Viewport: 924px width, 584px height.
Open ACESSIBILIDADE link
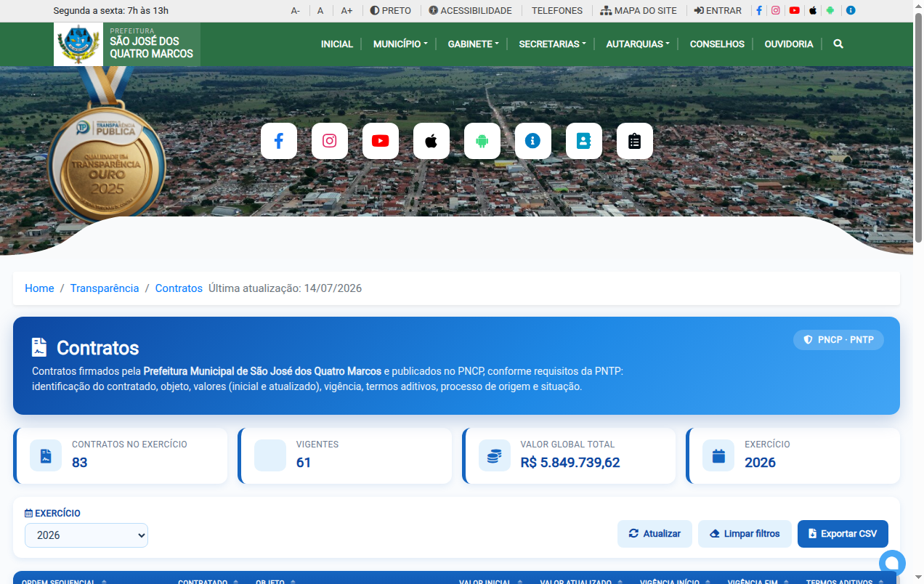(x=470, y=11)
